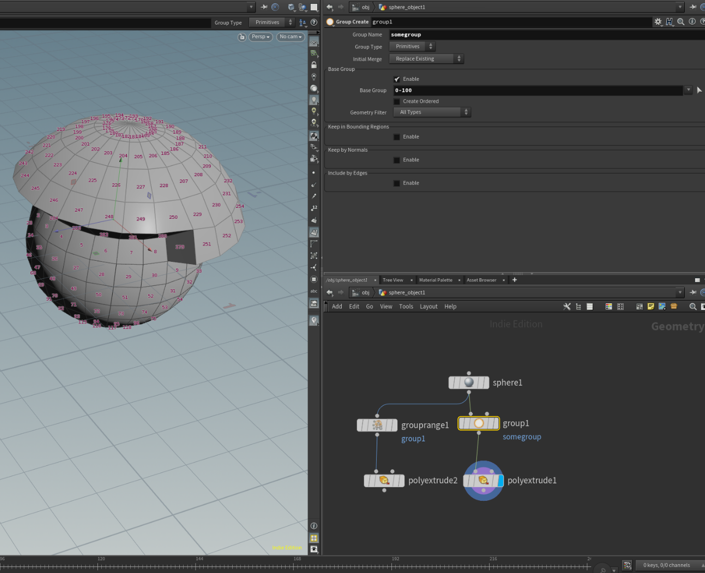Click the grouprange1 node icon
This screenshot has height=573, width=705.
377,425
